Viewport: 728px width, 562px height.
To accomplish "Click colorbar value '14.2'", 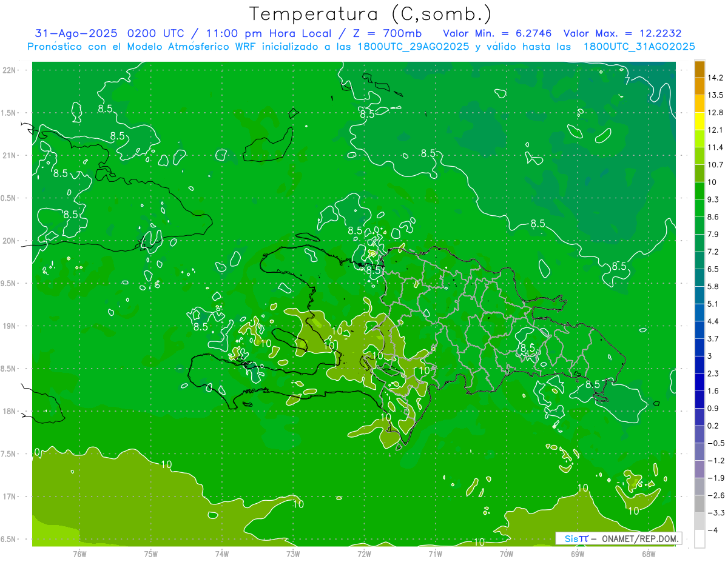I will [716, 78].
